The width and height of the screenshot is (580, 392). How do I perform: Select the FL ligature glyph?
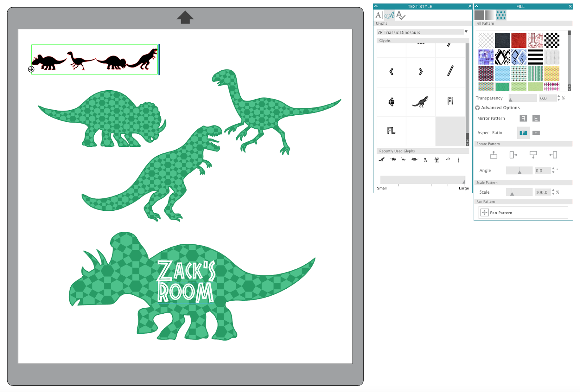391,131
